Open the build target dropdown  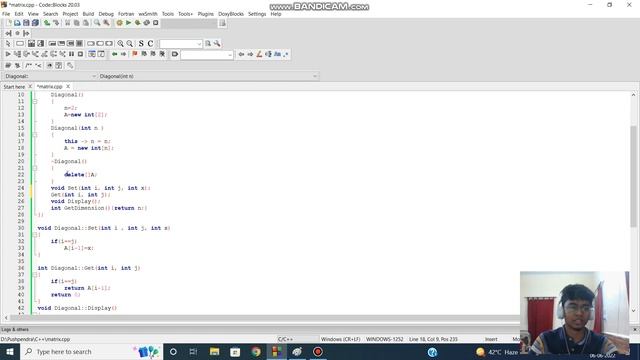coord(189,23)
